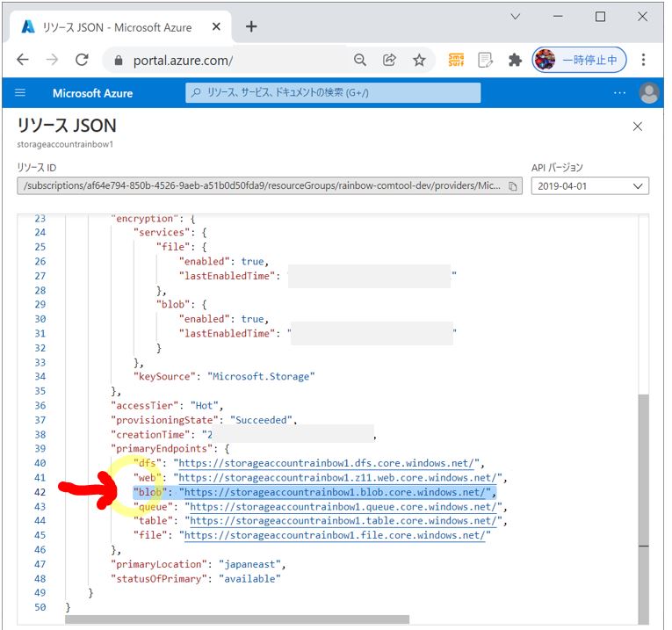Close the リソース JSON browser tab
Viewport: 672px width, 630px height.
pyautogui.click(x=216, y=26)
